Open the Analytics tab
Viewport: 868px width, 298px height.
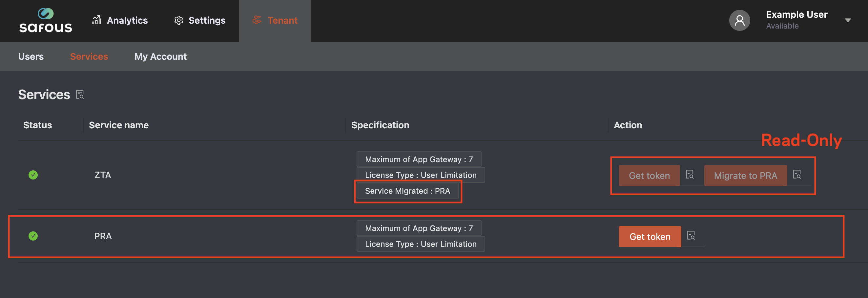coord(120,21)
